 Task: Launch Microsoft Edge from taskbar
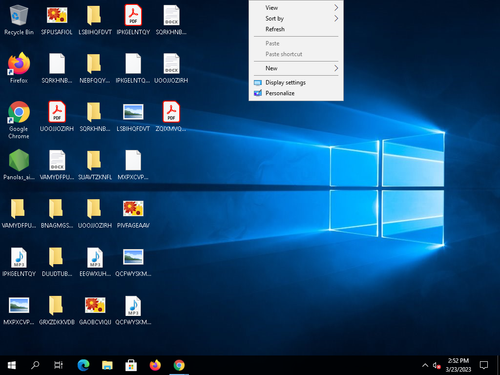click(x=83, y=365)
